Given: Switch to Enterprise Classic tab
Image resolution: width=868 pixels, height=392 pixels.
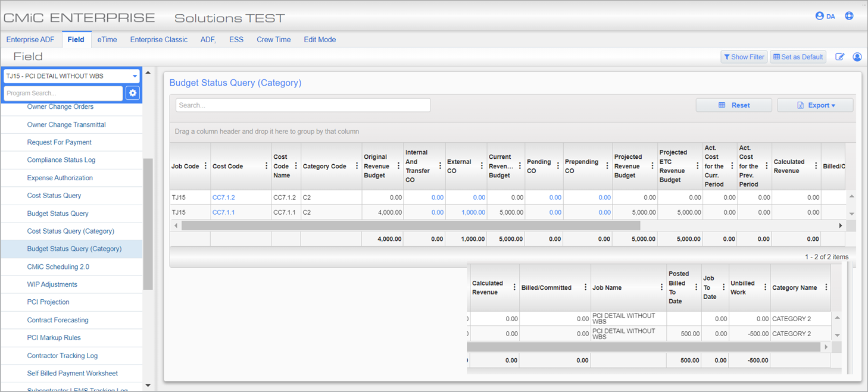Looking at the screenshot, I should 159,40.
